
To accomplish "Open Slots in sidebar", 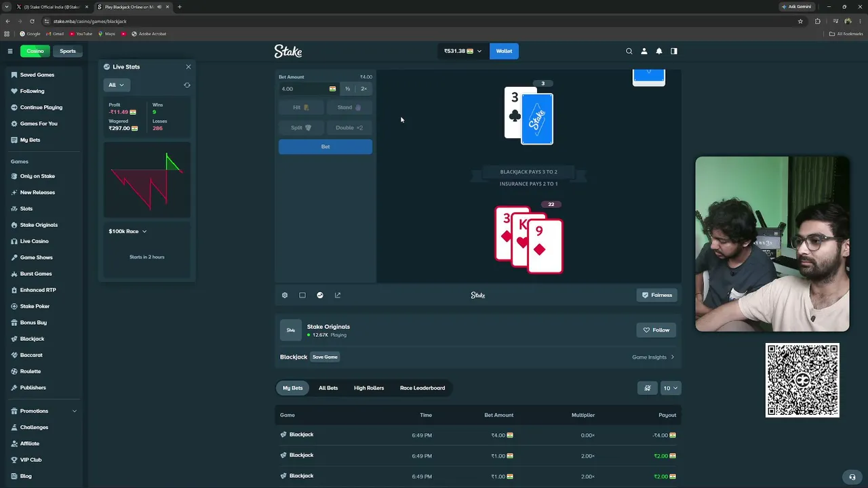I will coord(26,209).
